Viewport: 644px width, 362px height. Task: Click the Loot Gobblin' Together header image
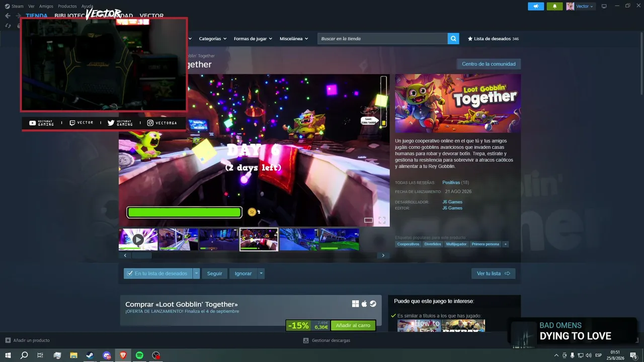coord(458,104)
